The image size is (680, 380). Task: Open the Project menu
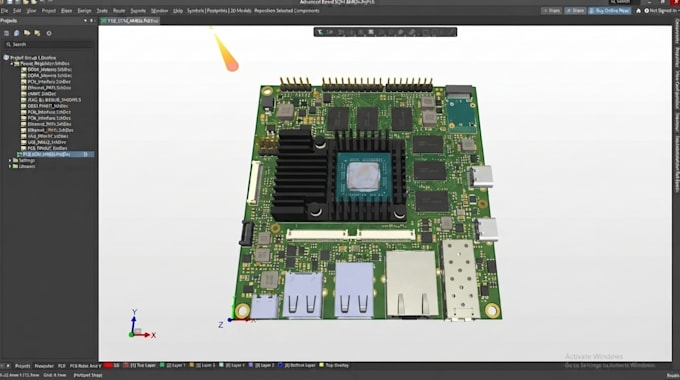click(49, 11)
